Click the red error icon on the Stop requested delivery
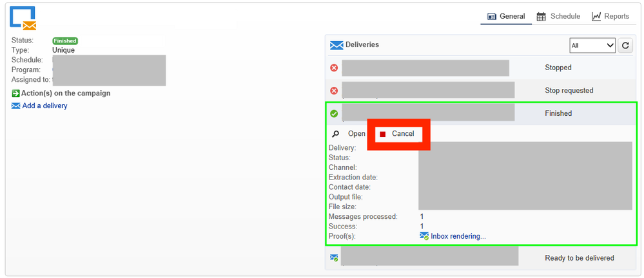644x278 pixels. [334, 91]
